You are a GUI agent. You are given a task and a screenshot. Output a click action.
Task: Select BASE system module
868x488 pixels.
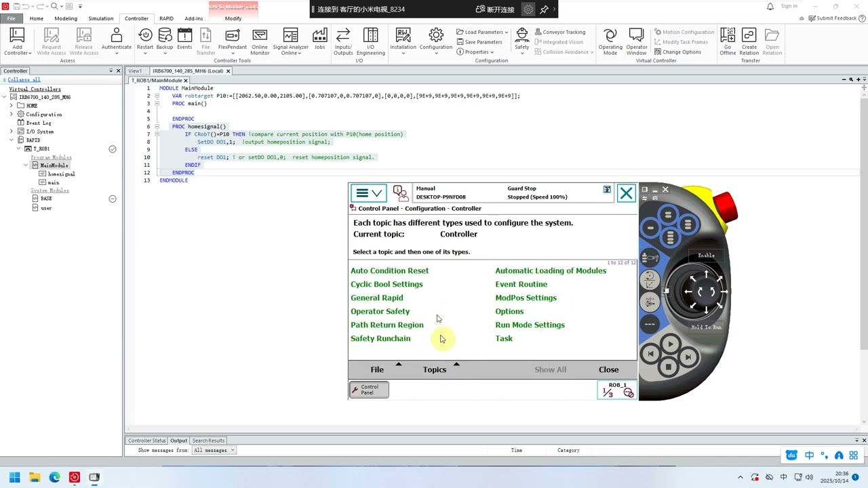click(x=46, y=199)
